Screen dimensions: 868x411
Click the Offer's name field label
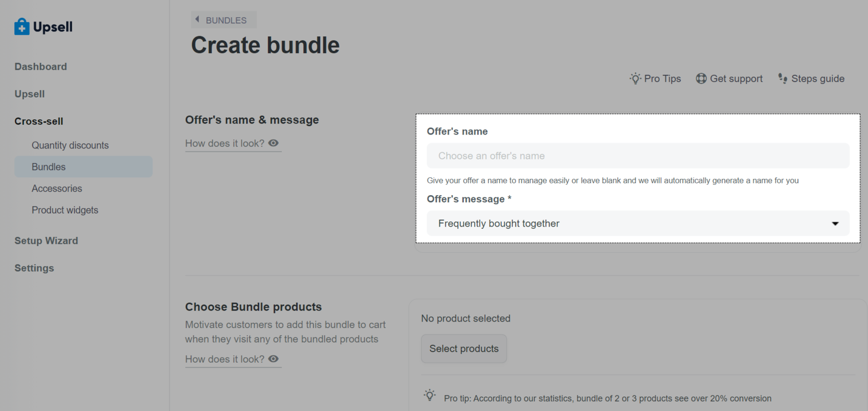[457, 131]
